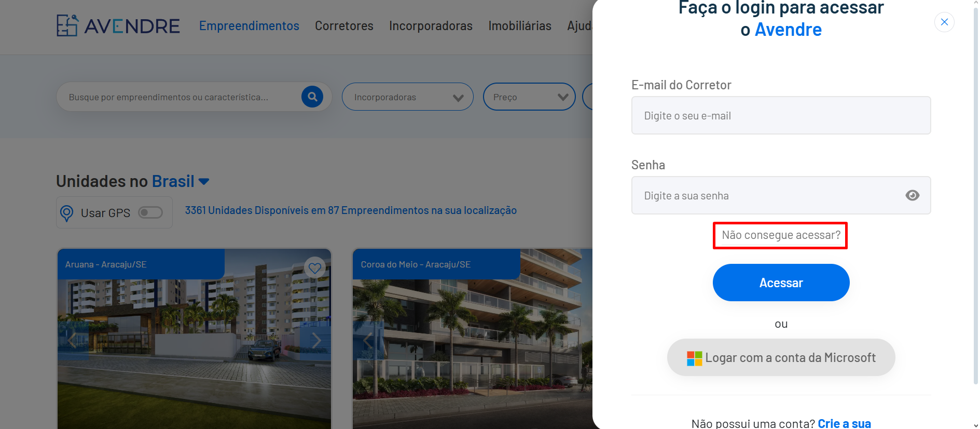The width and height of the screenshot is (980, 429).
Task: Favorite the Aruana listing heart icon
Action: [x=315, y=268]
